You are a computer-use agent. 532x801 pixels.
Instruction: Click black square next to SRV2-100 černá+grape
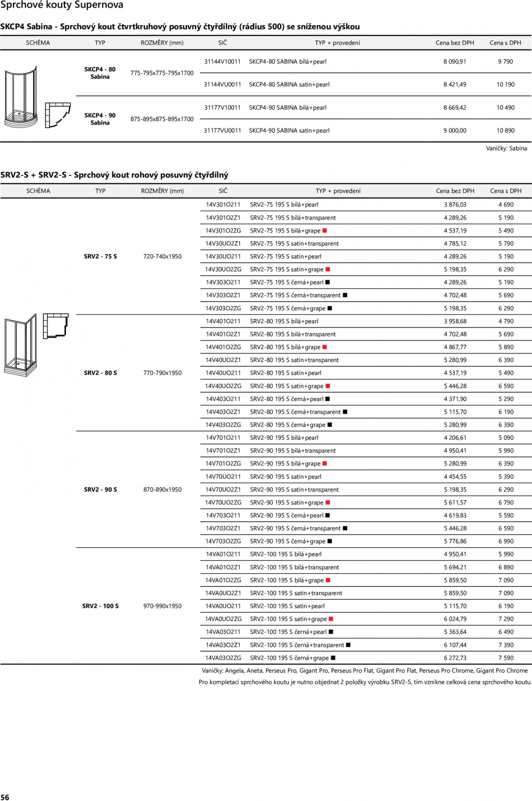click(x=333, y=658)
